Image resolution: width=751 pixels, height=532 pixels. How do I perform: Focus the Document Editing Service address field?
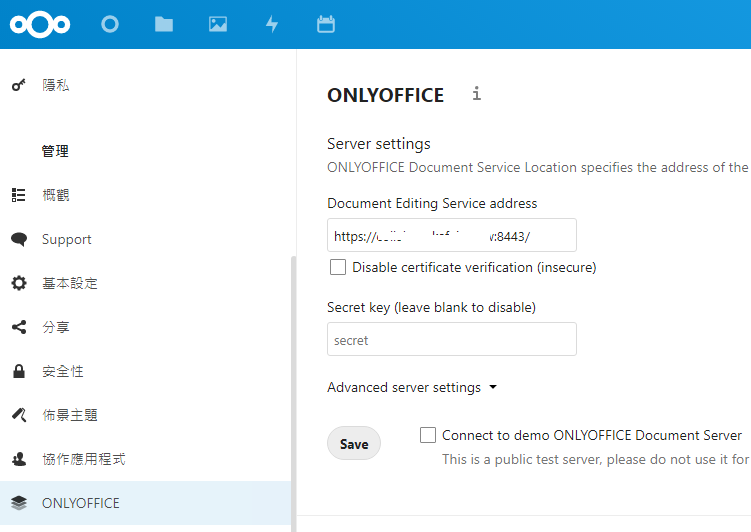(x=452, y=235)
